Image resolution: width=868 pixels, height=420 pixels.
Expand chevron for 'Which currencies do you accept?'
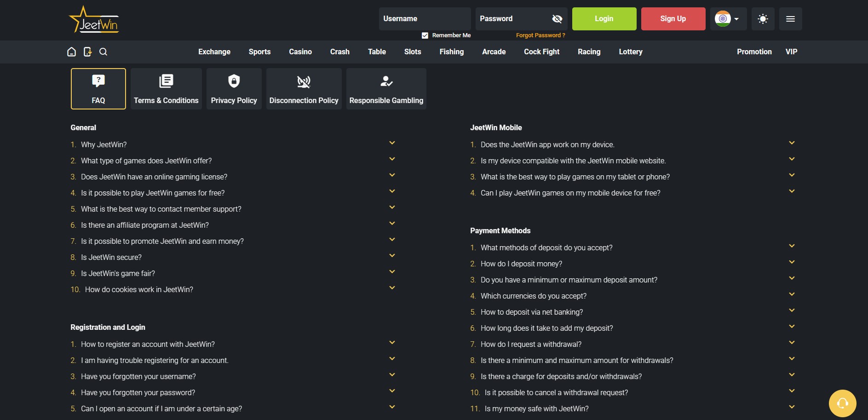[792, 294]
